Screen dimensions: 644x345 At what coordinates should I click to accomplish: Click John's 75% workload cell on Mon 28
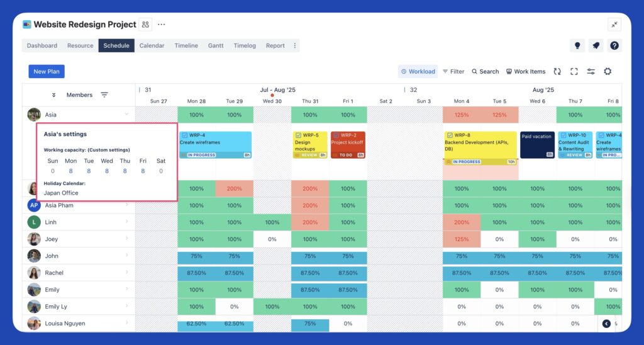(196, 256)
